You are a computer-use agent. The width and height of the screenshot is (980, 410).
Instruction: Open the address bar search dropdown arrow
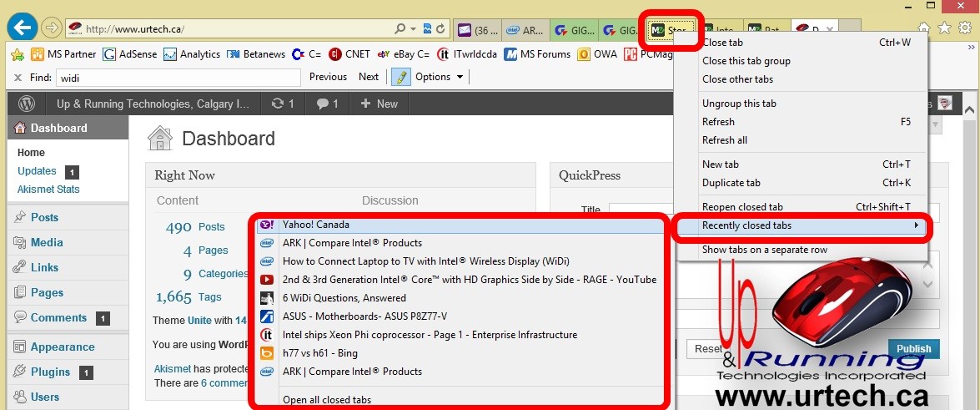413,29
